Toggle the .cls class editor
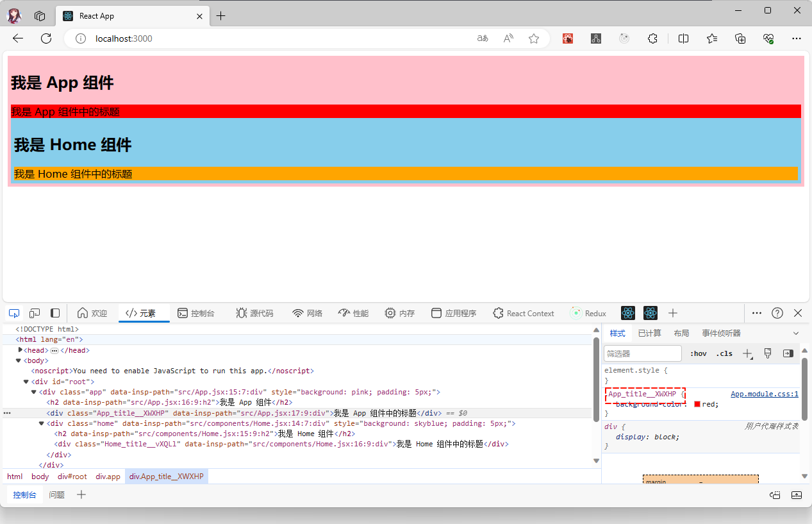812x524 pixels. point(724,353)
